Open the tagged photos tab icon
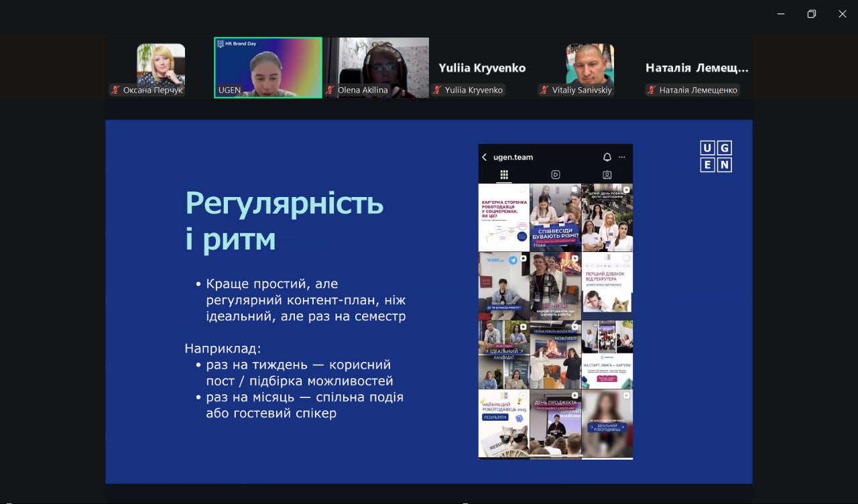 [x=607, y=175]
